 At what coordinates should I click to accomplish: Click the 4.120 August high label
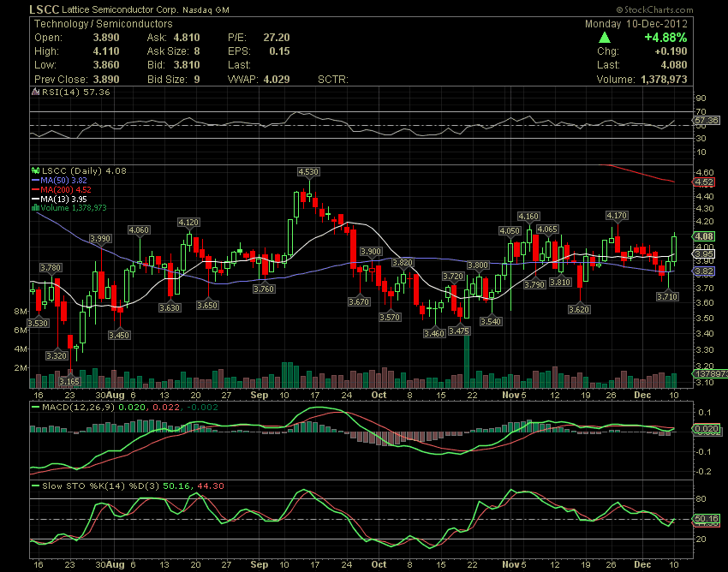pyautogui.click(x=188, y=223)
